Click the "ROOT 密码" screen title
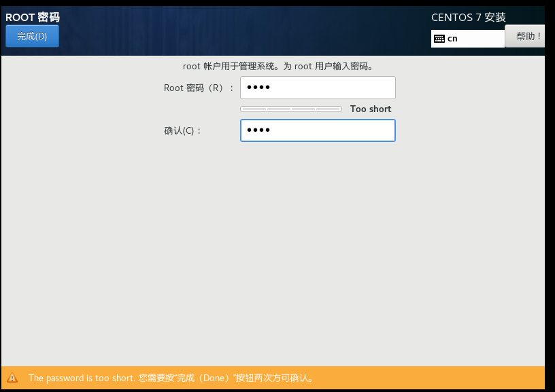The width and height of the screenshot is (555, 392). click(x=33, y=17)
